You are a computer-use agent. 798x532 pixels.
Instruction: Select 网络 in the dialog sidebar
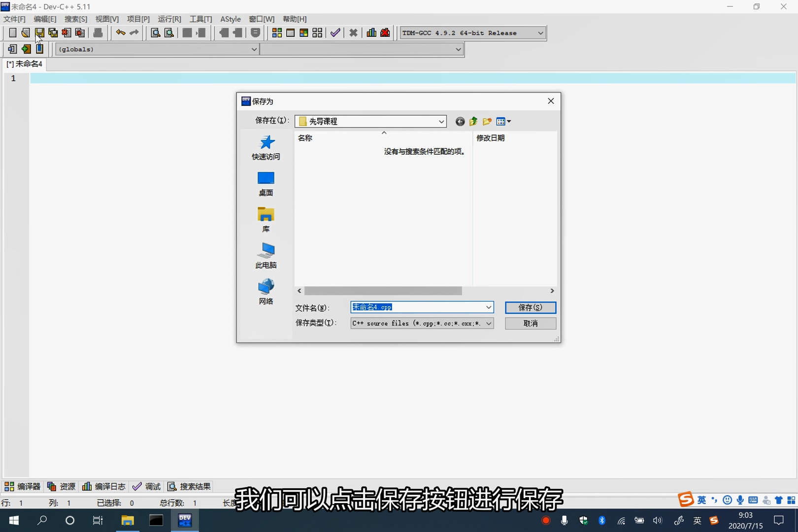[266, 292]
